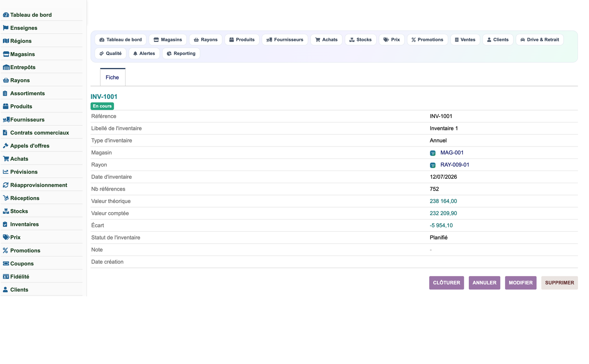Click the Planifié status value
The image size is (589, 364).
[x=439, y=238]
